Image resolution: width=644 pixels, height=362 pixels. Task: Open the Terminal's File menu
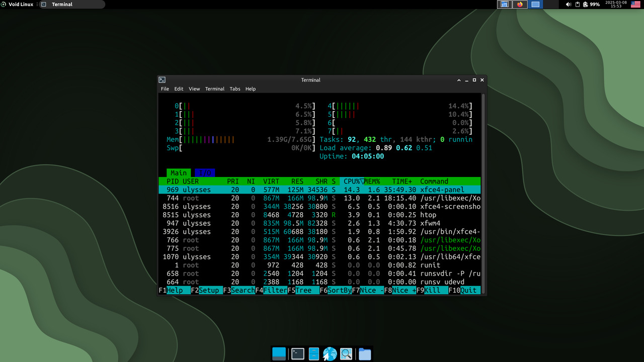coord(165,89)
